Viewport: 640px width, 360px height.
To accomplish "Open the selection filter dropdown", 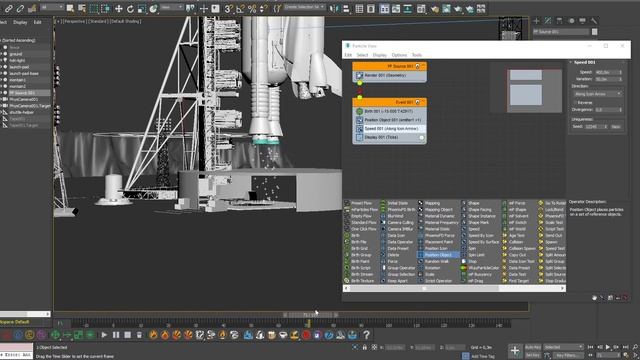I will pyautogui.click(x=52, y=7).
